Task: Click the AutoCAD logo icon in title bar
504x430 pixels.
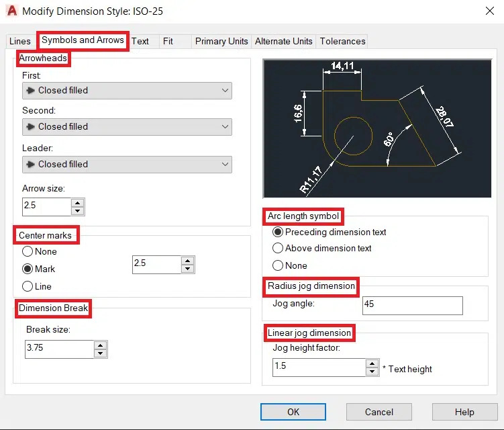Action: pyautogui.click(x=11, y=11)
